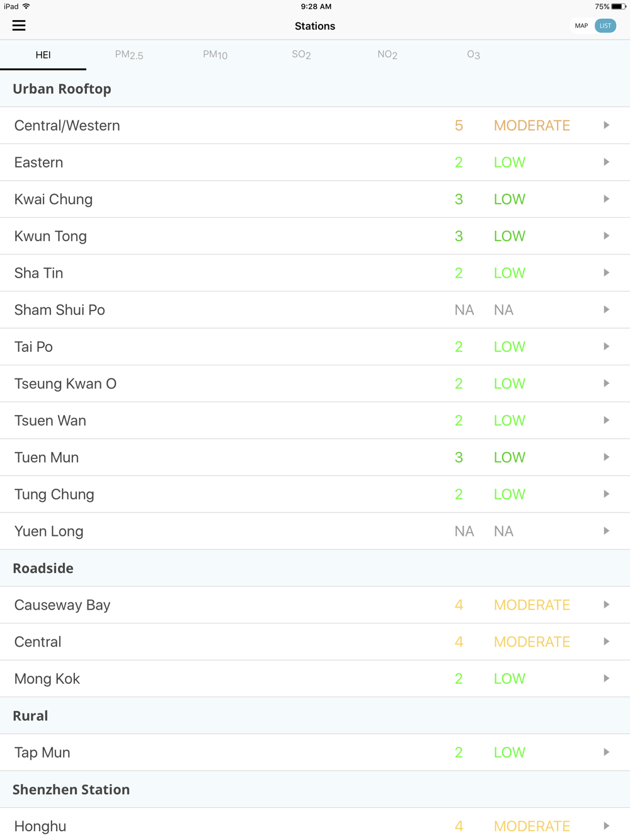Select the HEI tab

click(x=43, y=55)
